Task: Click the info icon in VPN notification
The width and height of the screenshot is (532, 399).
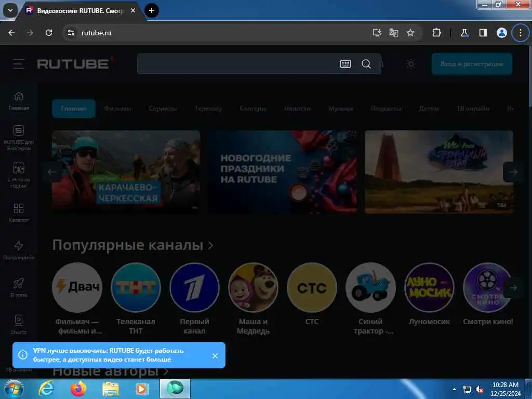Action: coord(23,355)
